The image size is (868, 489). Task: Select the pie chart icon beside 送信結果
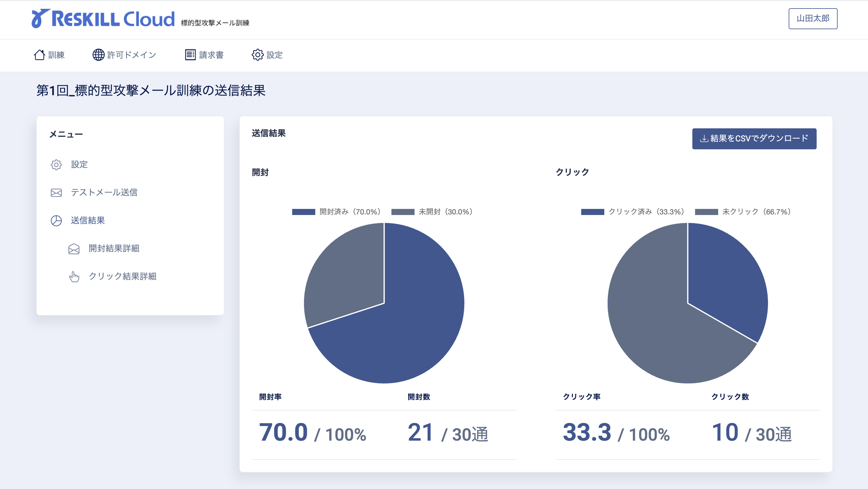pyautogui.click(x=56, y=221)
